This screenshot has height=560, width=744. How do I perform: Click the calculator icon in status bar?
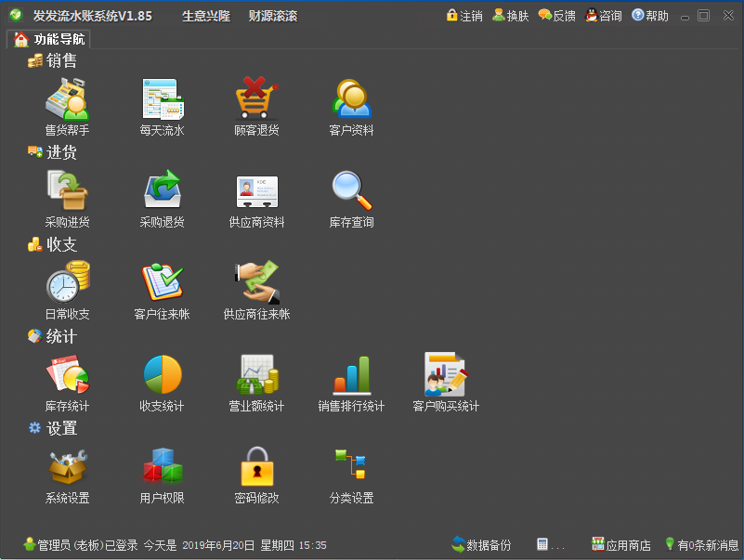(x=542, y=544)
